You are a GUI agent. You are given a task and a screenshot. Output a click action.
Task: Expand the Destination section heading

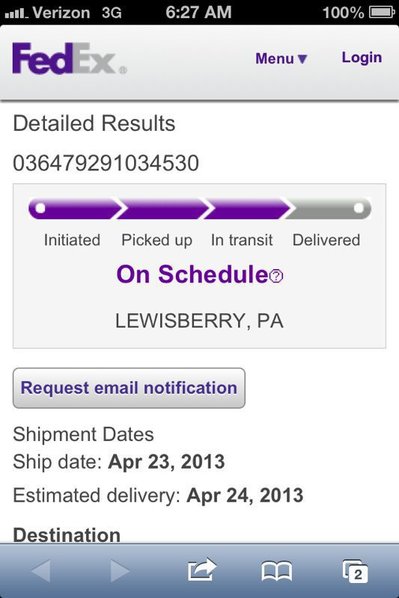tap(67, 535)
